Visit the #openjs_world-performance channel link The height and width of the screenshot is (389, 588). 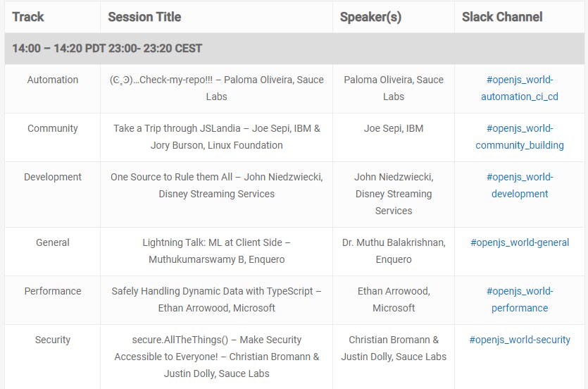point(520,300)
